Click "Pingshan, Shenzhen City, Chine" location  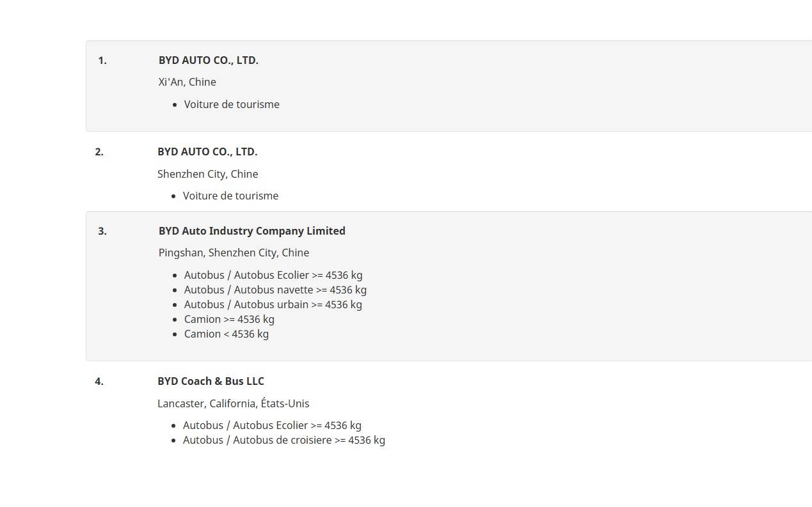pyautogui.click(x=234, y=253)
